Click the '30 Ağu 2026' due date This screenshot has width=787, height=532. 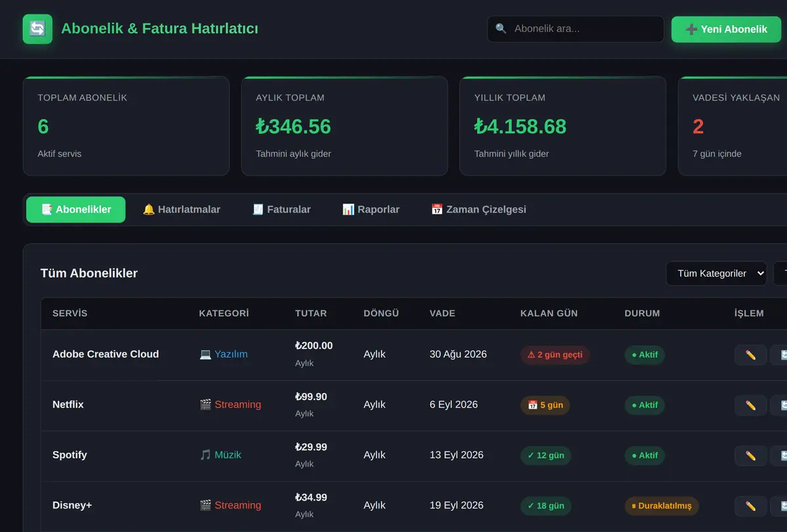458,354
